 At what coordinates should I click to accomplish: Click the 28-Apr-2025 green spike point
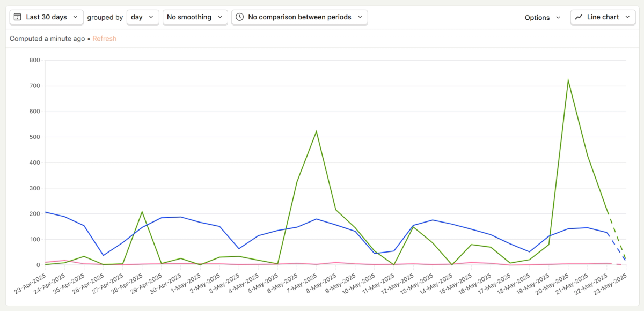point(142,212)
